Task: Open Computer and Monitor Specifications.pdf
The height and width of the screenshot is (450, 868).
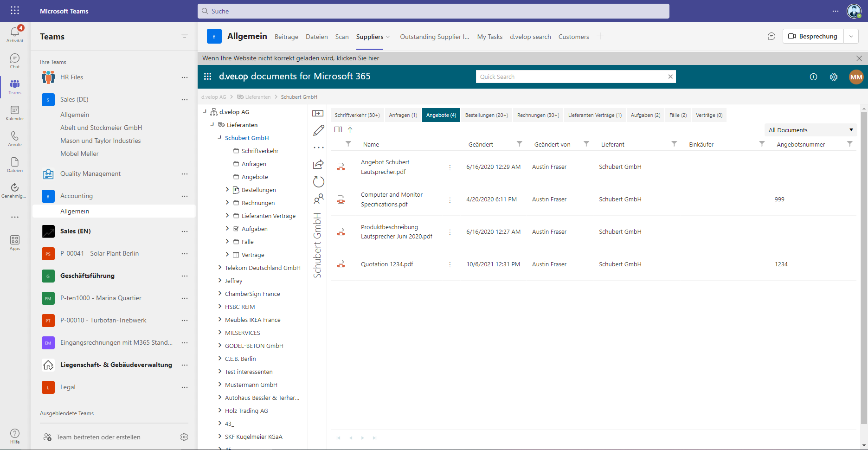Action: point(392,199)
